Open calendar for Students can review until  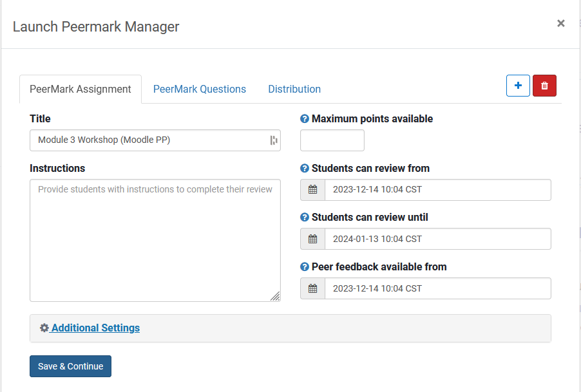point(313,239)
